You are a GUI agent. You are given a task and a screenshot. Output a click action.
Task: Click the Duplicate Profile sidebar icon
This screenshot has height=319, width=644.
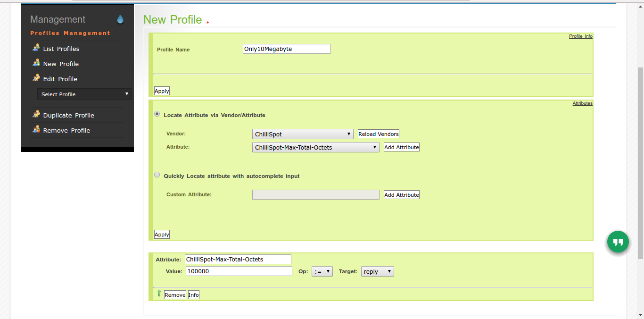(x=36, y=114)
